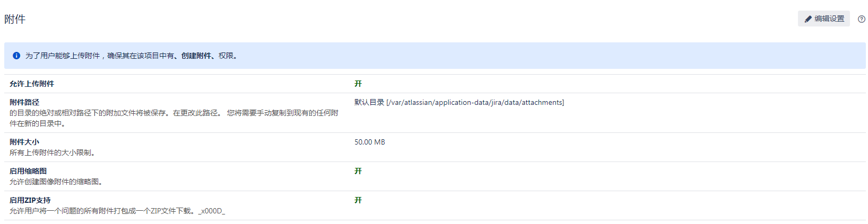
Task: Click the 为了用户能够上传附件 banner message
Action: (133, 56)
